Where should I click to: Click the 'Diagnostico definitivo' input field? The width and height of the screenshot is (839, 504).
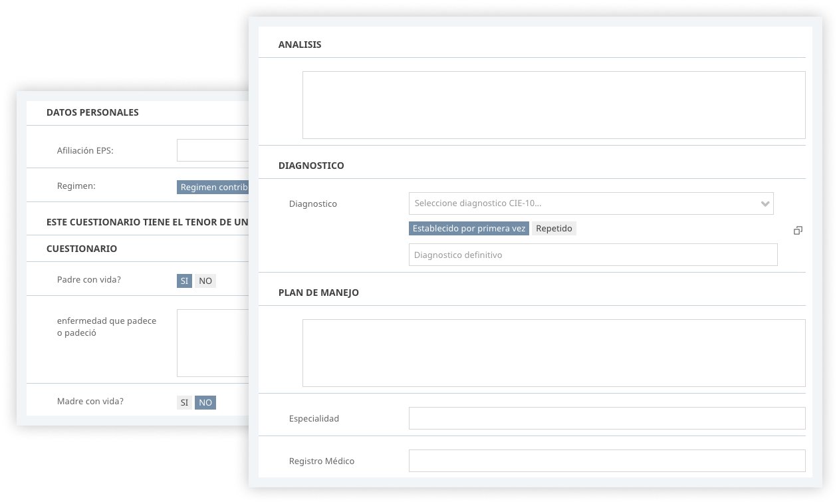[x=593, y=255]
